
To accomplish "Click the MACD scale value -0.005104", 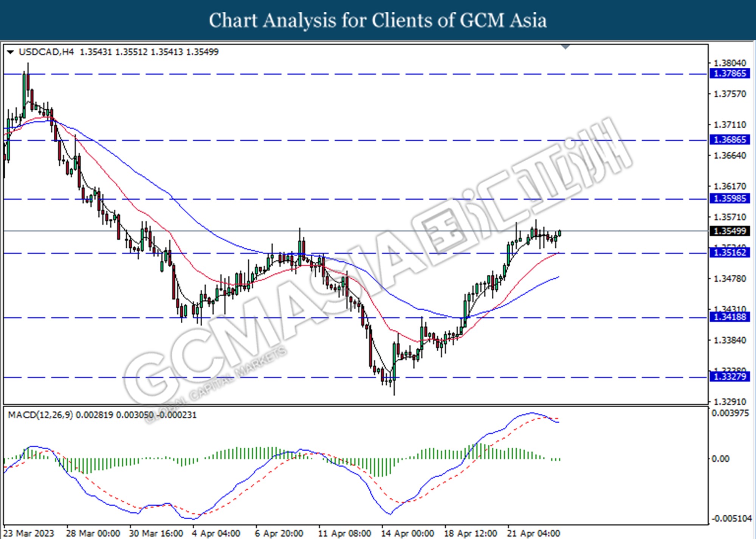I will 731,518.
